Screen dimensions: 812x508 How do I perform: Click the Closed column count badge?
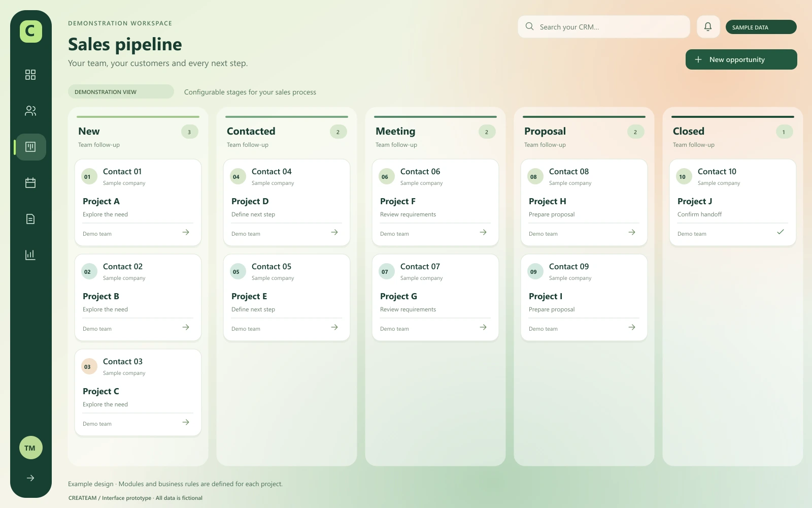point(784,132)
